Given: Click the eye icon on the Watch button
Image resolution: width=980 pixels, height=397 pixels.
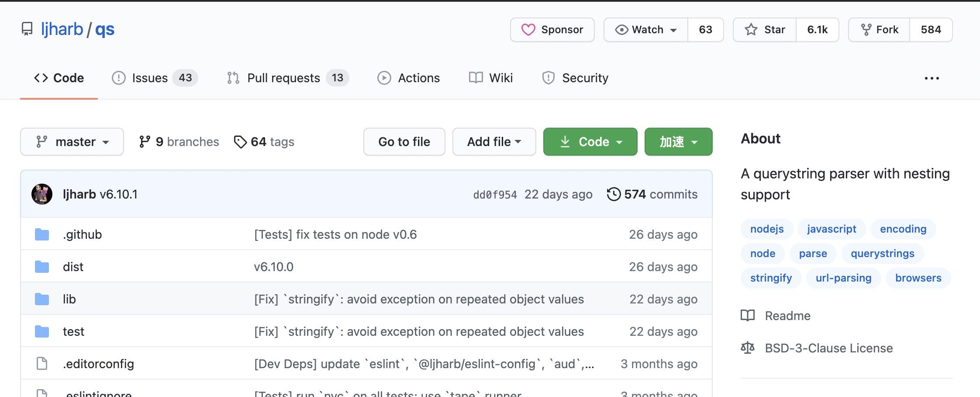Looking at the screenshot, I should tap(622, 29).
